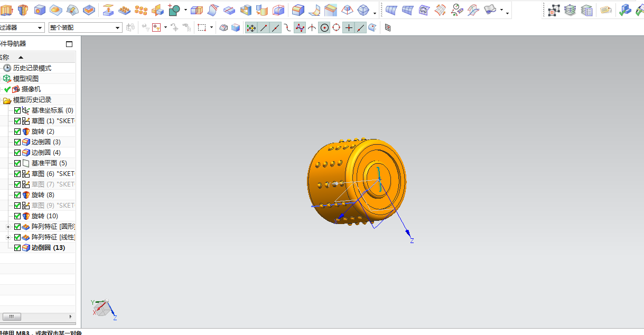This screenshot has height=335, width=644.
Task: Toggle the 旋转 (8) checkbox
Action: point(17,195)
